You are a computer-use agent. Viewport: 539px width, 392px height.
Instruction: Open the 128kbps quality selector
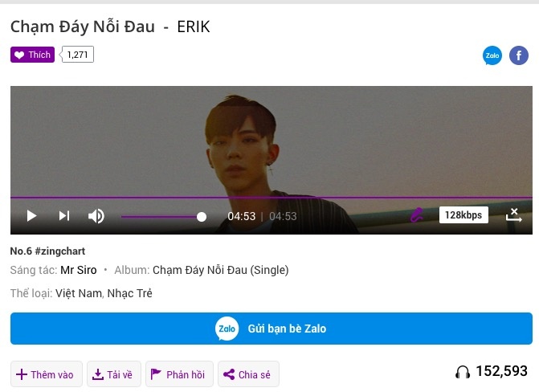(x=463, y=215)
